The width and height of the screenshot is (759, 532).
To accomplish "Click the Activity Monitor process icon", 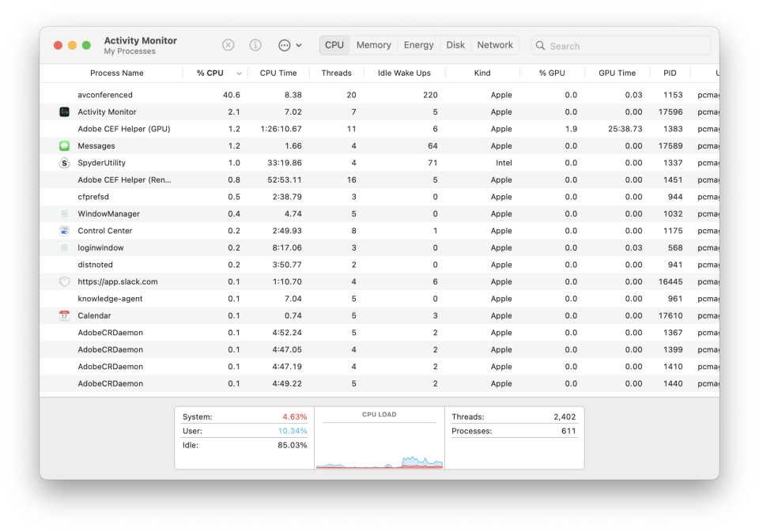I will (65, 112).
